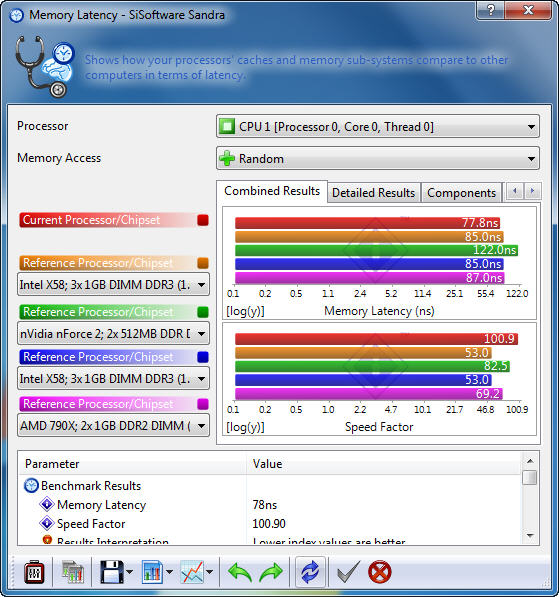
Task: Select the Benchmark Results row
Action: 270,485
